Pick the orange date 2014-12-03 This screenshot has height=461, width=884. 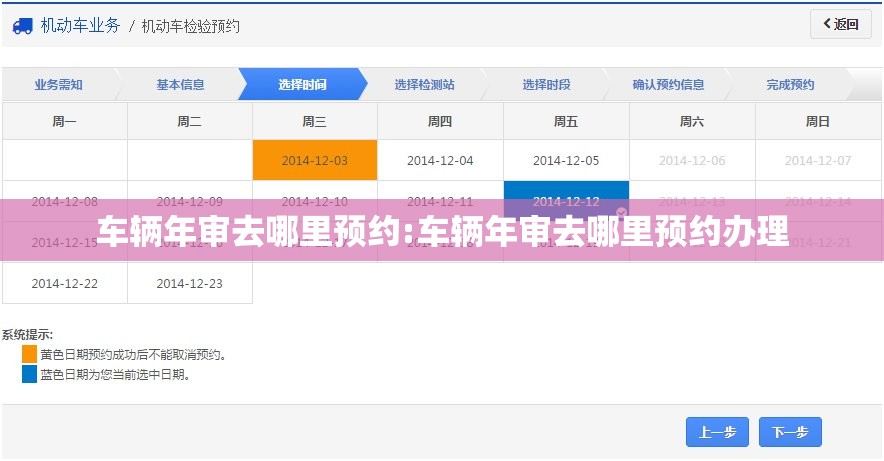pos(315,160)
